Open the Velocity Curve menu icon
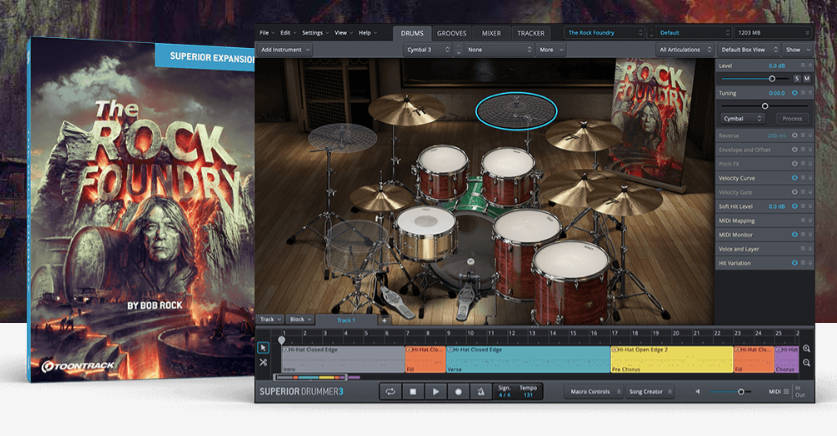 803,178
